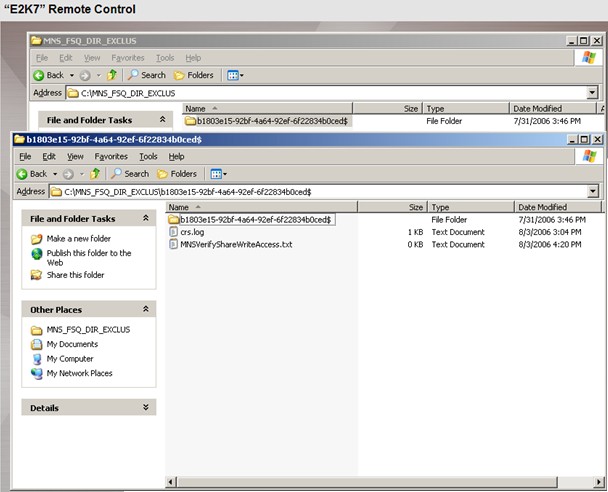The height and width of the screenshot is (492, 608).
Task: Open Back dropdown arrow in MNS_FSQ_DIR_EXCLUS window
Action: click(72, 76)
